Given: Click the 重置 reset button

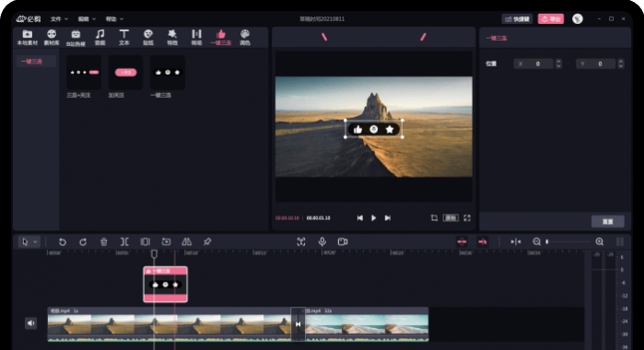Looking at the screenshot, I should click(608, 221).
